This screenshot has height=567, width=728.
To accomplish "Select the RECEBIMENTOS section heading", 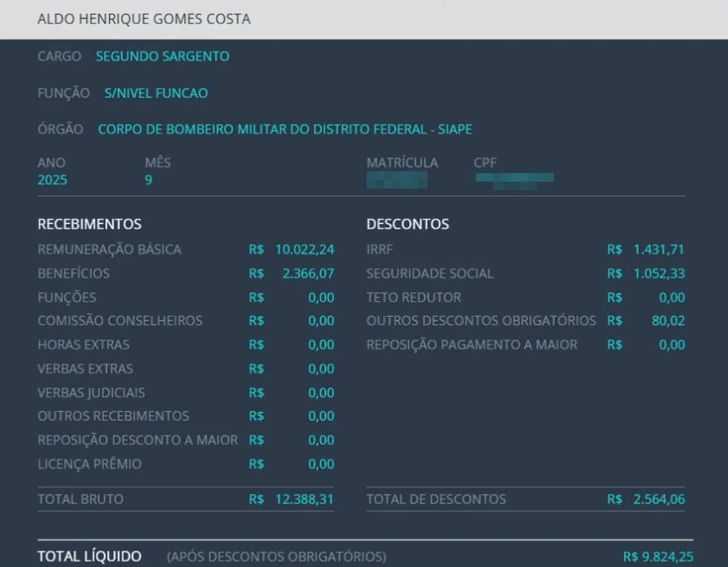I will [90, 224].
